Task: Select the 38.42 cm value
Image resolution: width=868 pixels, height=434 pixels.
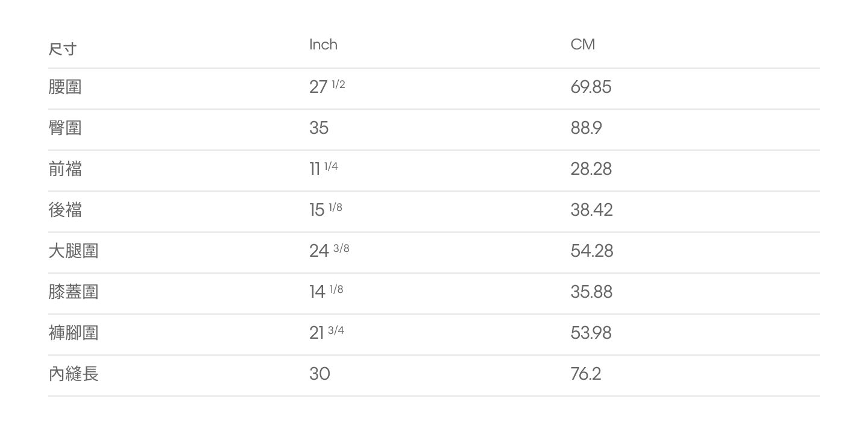Action: pos(592,210)
